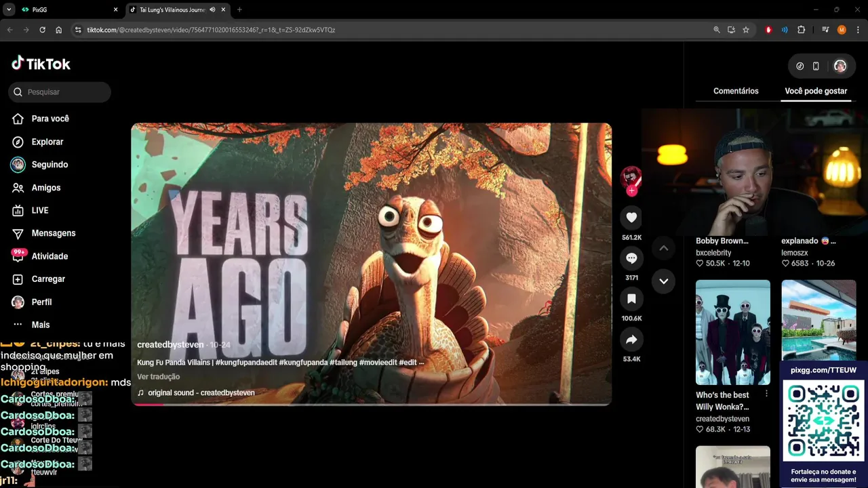Switch to the Comentários tab
Viewport: 868px width, 488px height.
(x=736, y=91)
